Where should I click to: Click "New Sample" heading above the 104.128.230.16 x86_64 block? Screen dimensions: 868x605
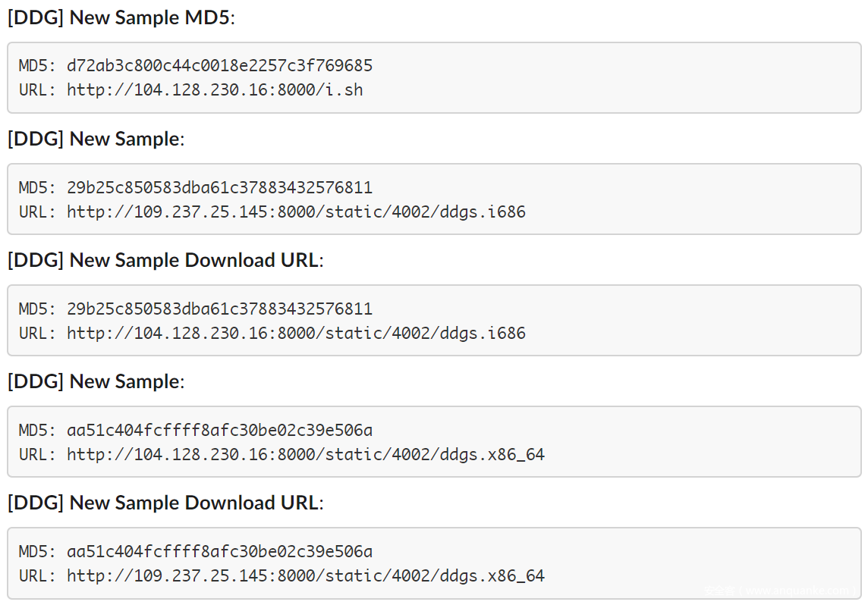coord(96,381)
